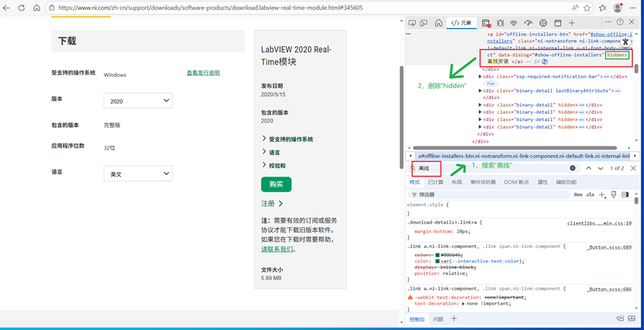Toggle device emulation icon in DevTools
This screenshot has width=644, height=330.
pyautogui.click(x=424, y=22)
